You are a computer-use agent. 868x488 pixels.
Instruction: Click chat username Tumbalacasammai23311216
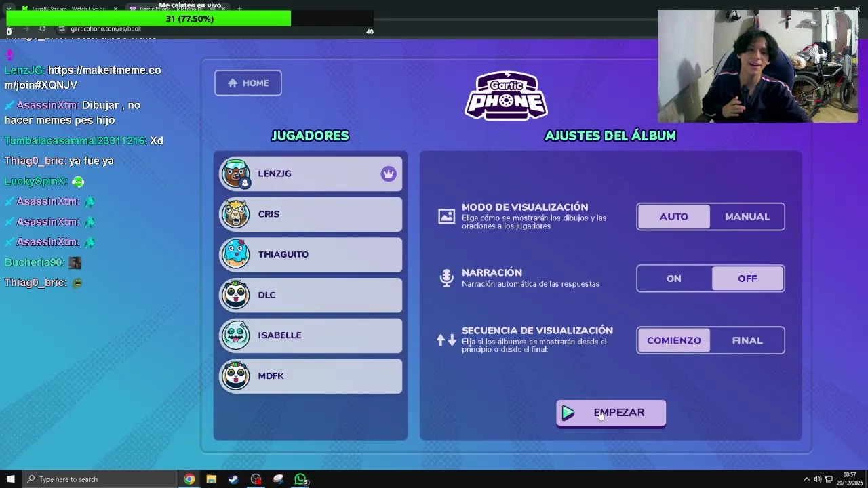(x=75, y=140)
